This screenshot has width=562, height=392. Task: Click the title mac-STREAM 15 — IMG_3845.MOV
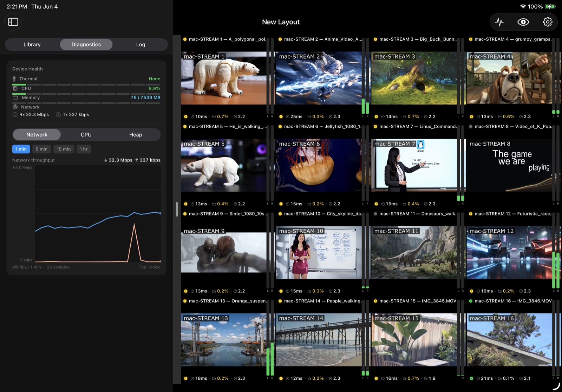pyautogui.click(x=418, y=301)
